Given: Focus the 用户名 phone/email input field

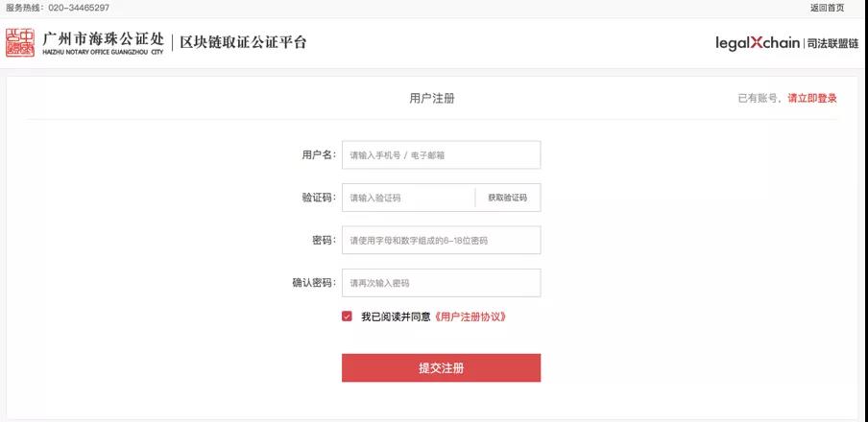Looking at the screenshot, I should 441,154.
